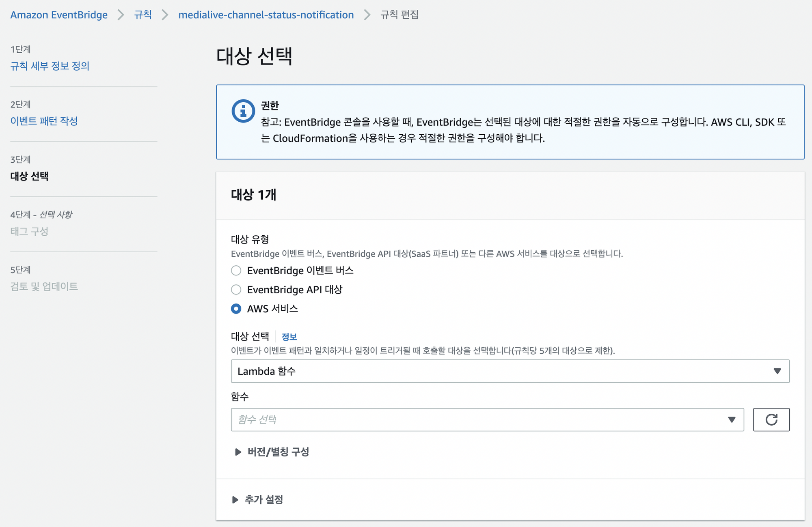
Task: Click step 3 대상 선택 in sidebar
Action: 29,176
